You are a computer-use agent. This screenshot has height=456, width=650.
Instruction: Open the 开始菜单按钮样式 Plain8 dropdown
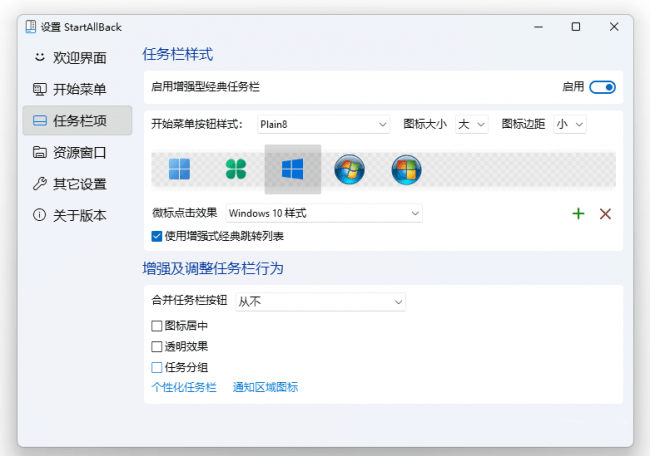coord(323,124)
